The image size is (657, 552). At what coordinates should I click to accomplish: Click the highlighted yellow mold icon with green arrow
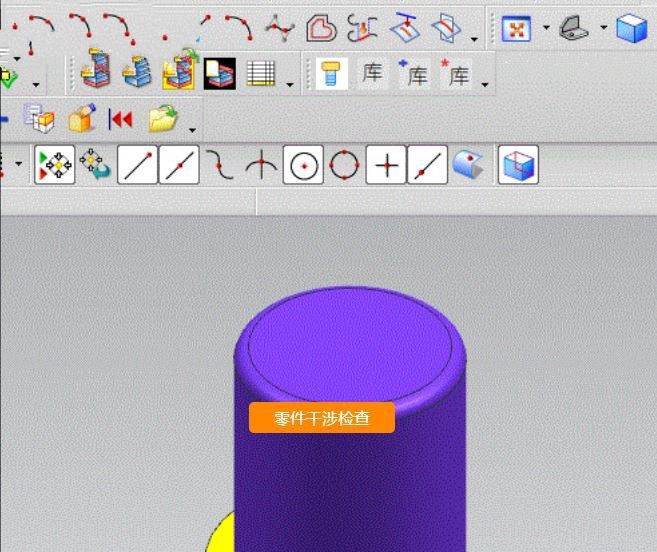point(179,70)
